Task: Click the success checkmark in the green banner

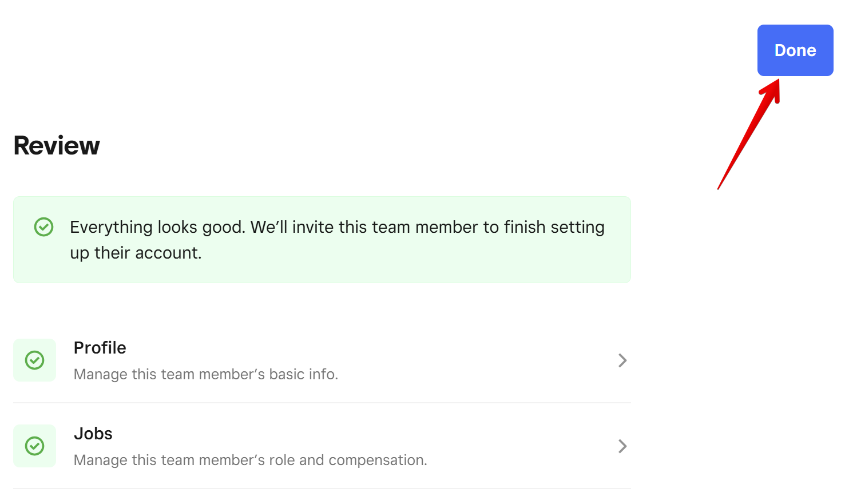Action: click(x=44, y=227)
